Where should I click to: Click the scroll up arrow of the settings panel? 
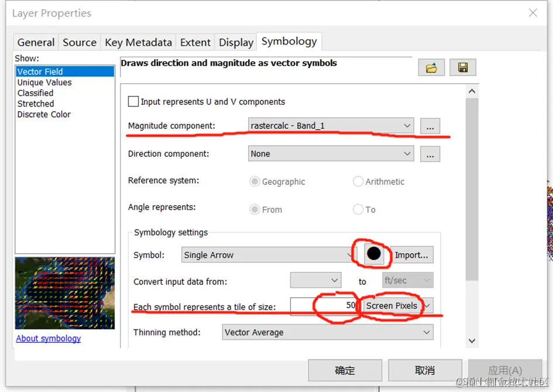(472, 91)
